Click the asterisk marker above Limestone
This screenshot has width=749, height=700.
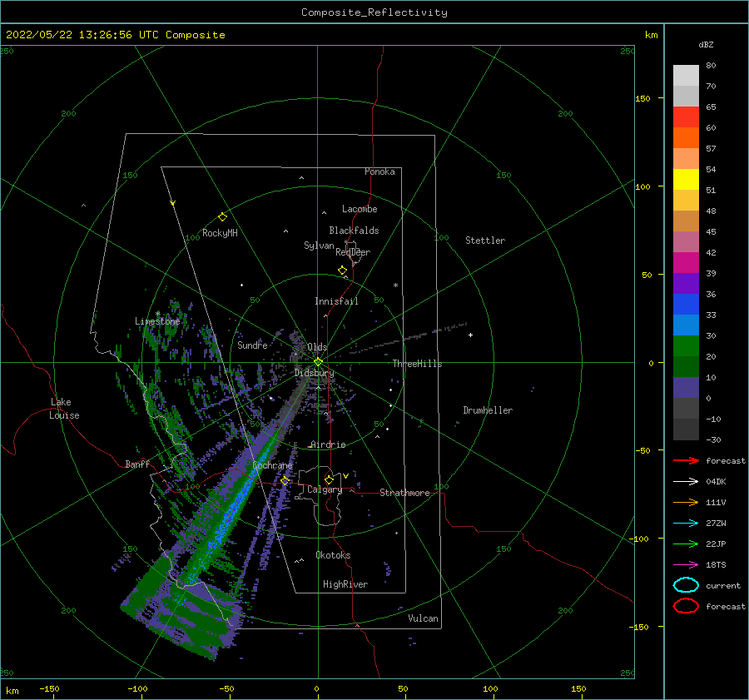tap(157, 314)
